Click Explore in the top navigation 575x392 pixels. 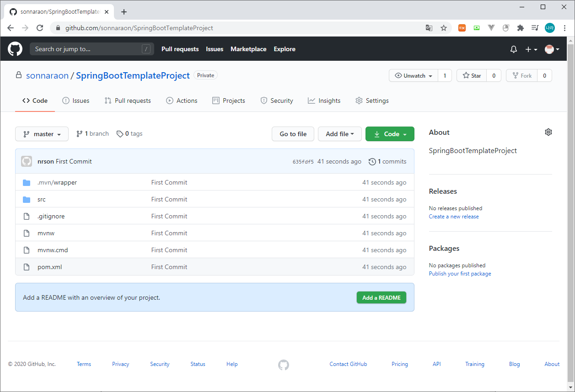285,49
